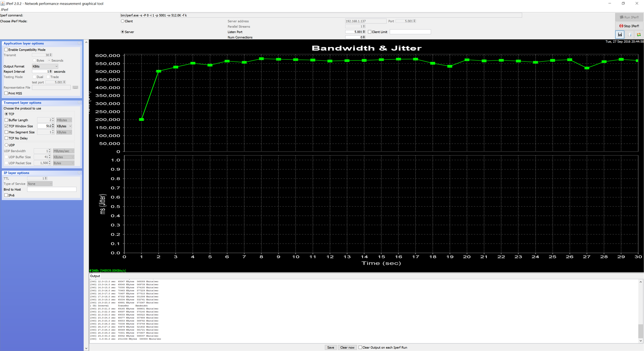The width and height of the screenshot is (644, 351).
Task: Click the output panel vertical scrollbar thumb
Action: 641,331
